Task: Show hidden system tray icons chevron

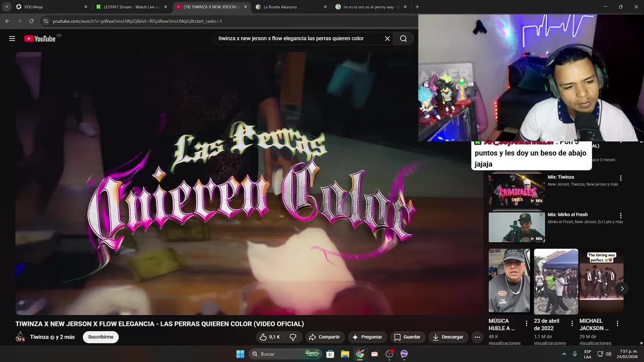Action: (563, 354)
